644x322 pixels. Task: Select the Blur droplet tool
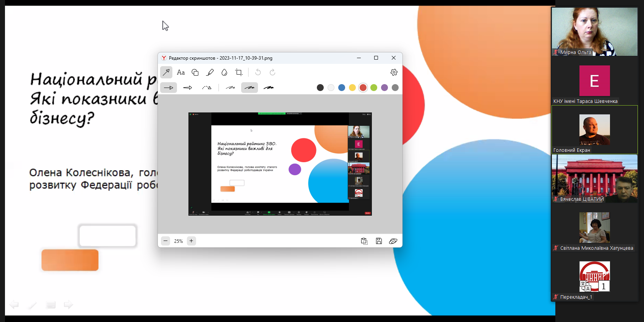[x=224, y=72]
